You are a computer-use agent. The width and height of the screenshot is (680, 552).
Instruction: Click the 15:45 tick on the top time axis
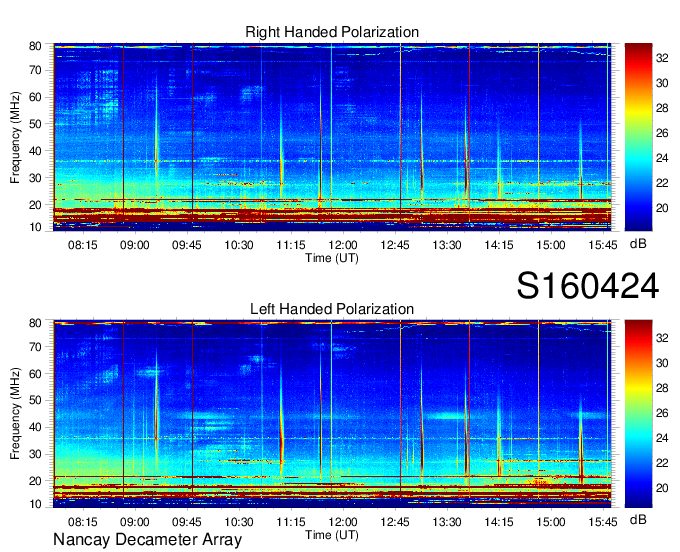pos(603,245)
